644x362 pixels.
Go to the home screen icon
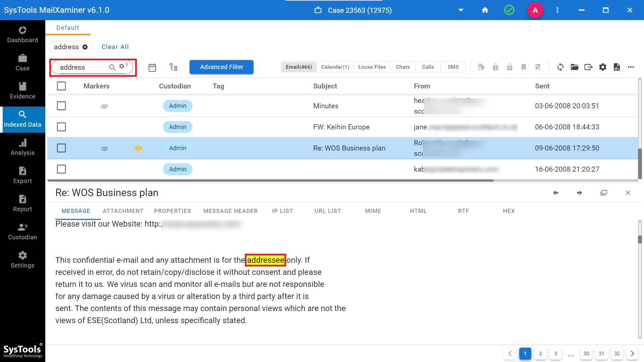pyautogui.click(x=485, y=10)
